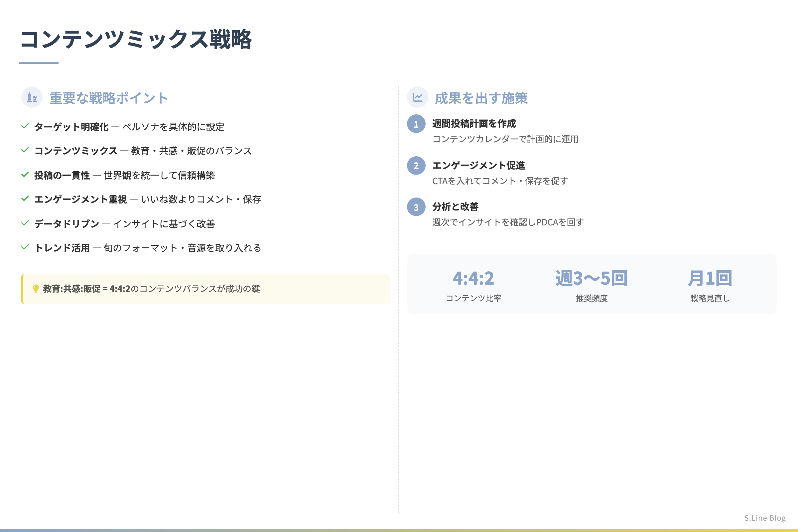The height and width of the screenshot is (532, 798).
Task: Click the text 週次でインサイトを確認しPDCAを回す
Action: pyautogui.click(x=508, y=222)
